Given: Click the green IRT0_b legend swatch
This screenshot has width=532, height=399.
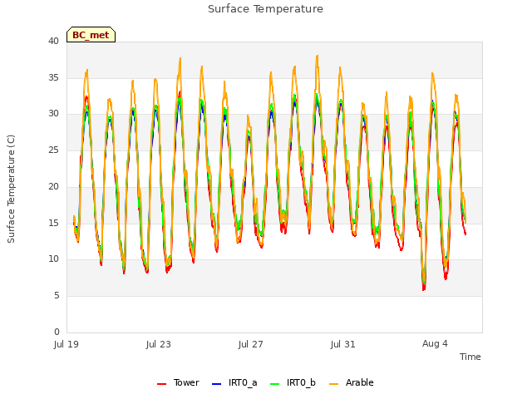Looking at the screenshot, I should [275, 384].
